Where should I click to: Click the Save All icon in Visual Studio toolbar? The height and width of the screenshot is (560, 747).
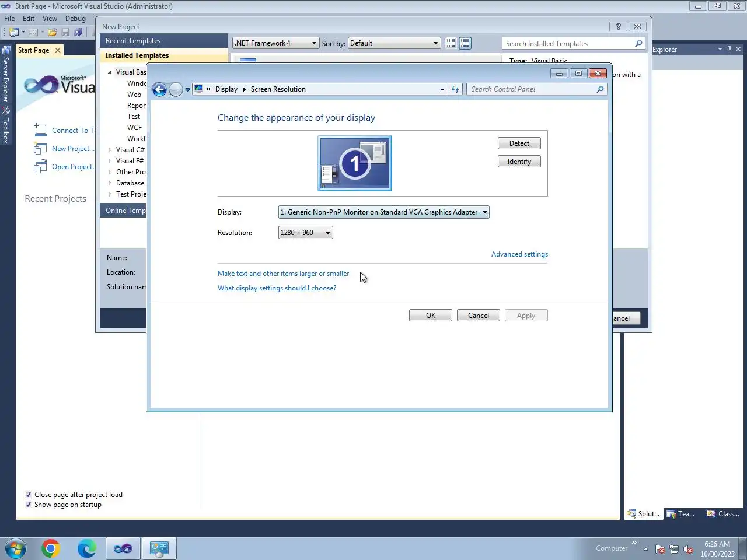[x=78, y=32]
